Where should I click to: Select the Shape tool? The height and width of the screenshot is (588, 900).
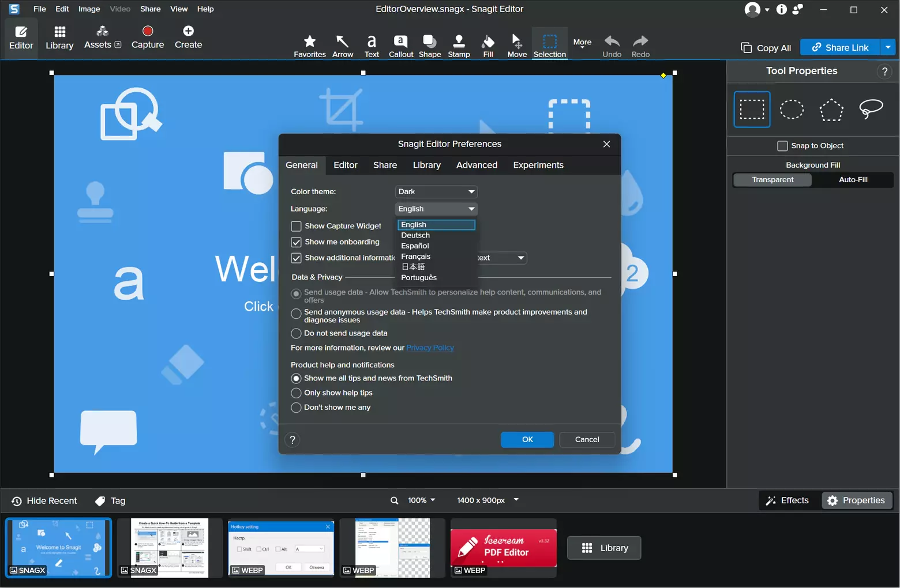pos(430,46)
